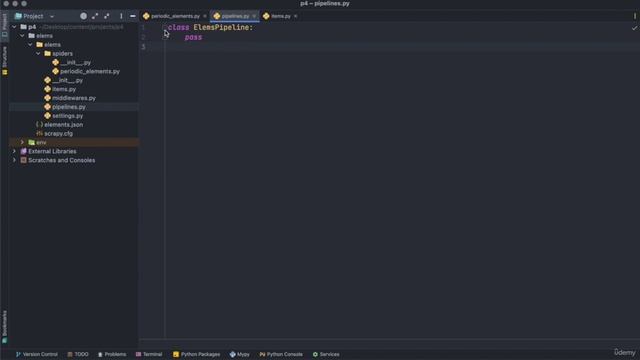Image resolution: width=640 pixels, height=360 pixels.
Task: Open the Services tool window
Action: [326, 354]
